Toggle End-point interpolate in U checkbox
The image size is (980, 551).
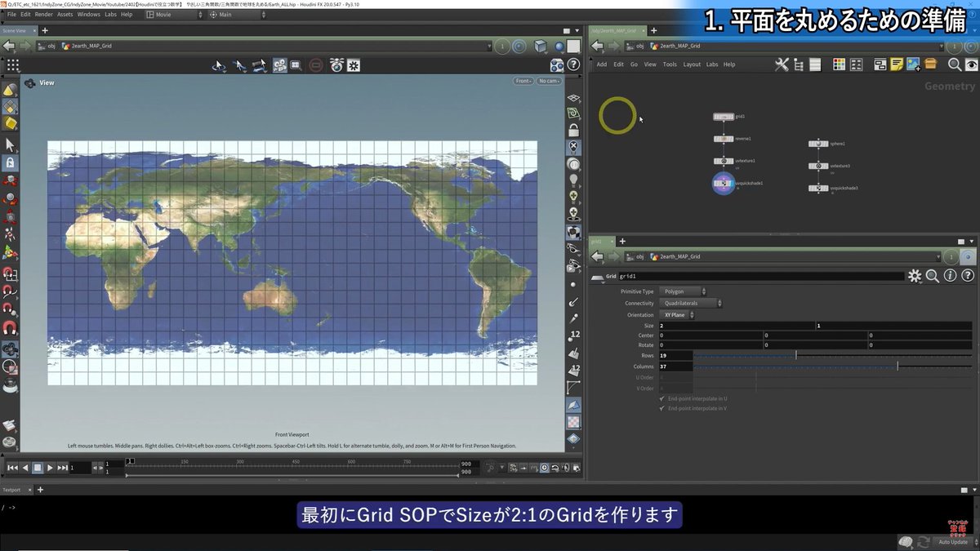click(x=661, y=398)
